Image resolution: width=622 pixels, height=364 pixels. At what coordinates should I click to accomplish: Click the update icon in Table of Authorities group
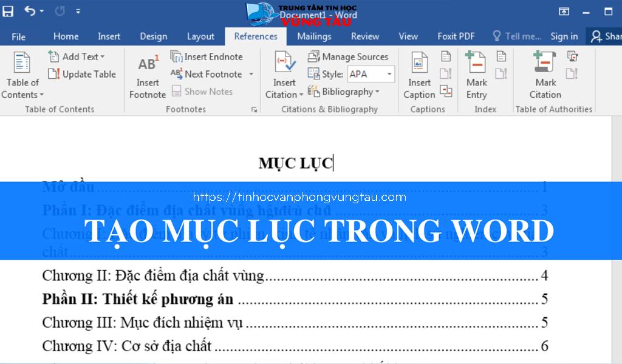pos(572,73)
